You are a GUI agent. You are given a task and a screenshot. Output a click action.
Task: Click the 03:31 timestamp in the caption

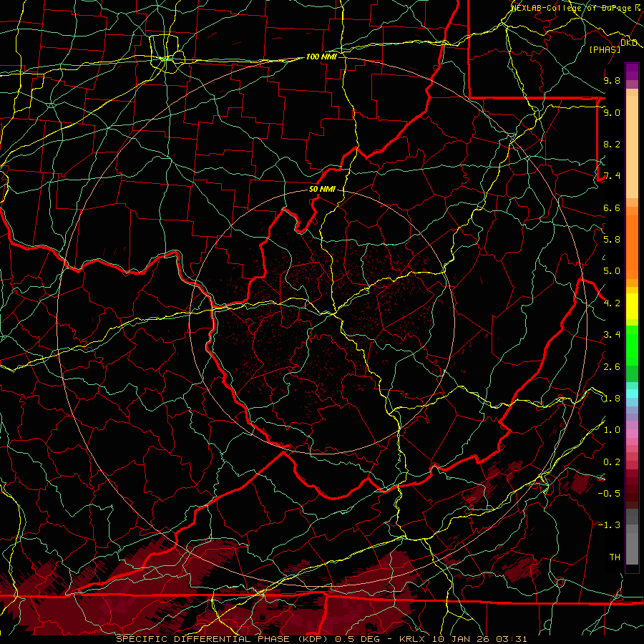[512, 639]
